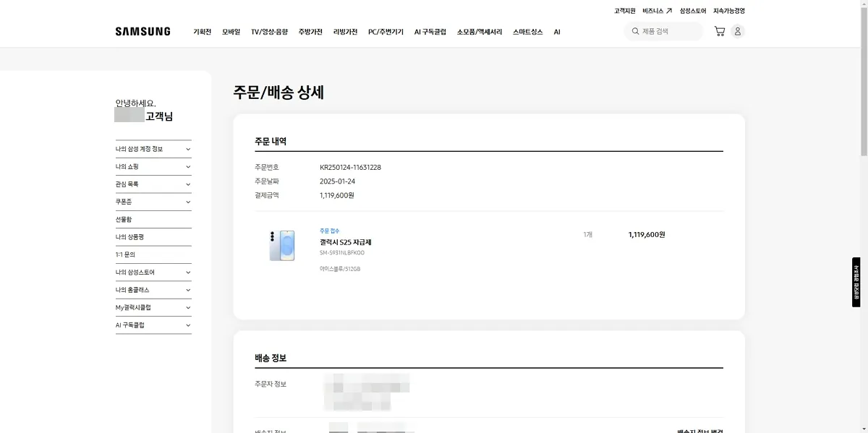
Task: Open the 기획전 menu
Action: [x=202, y=32]
